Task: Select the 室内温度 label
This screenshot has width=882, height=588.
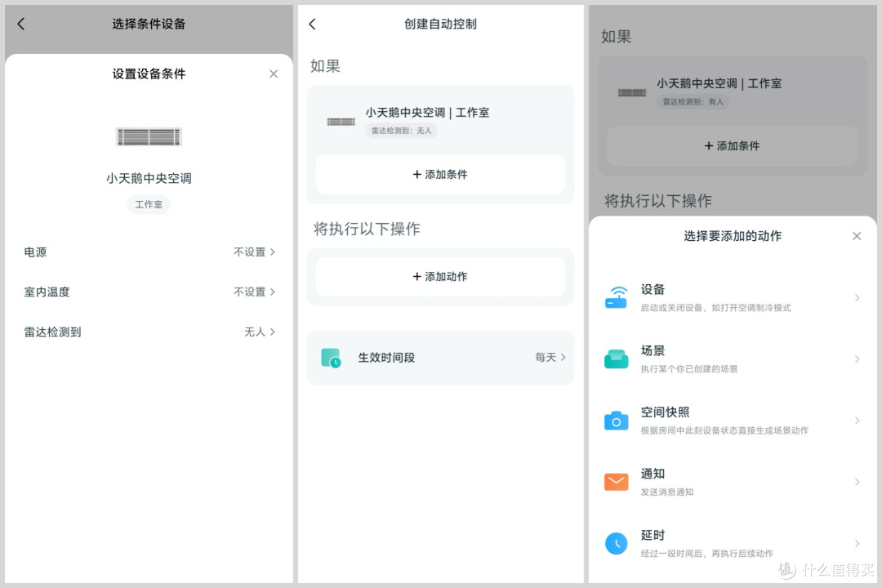Action: (47, 292)
